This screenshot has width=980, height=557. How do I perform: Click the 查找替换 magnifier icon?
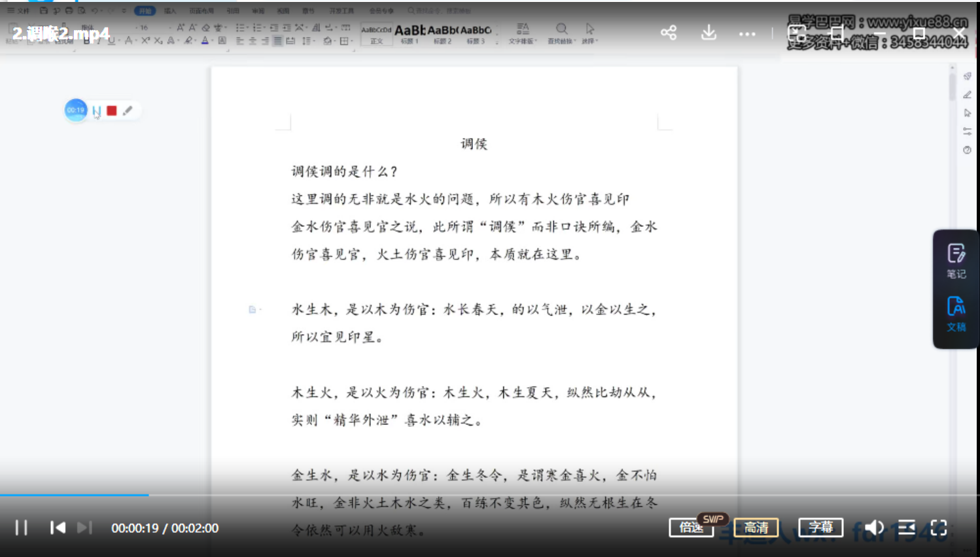[561, 29]
